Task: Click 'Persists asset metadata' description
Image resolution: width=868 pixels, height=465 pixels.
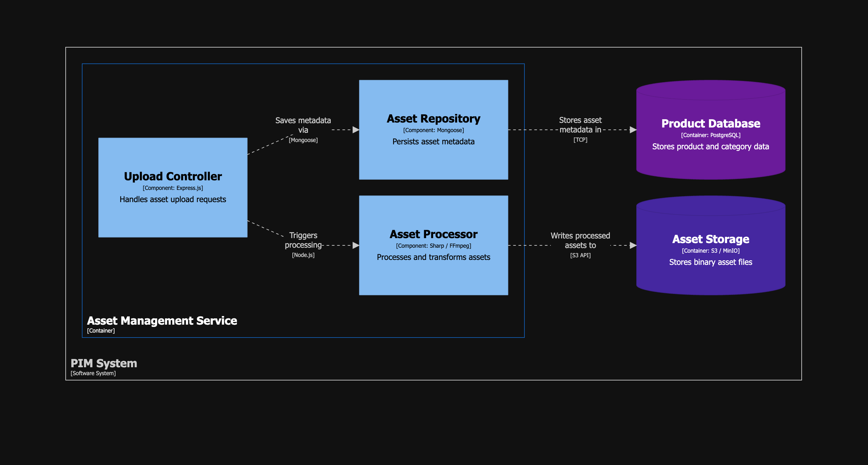Action: 434,142
